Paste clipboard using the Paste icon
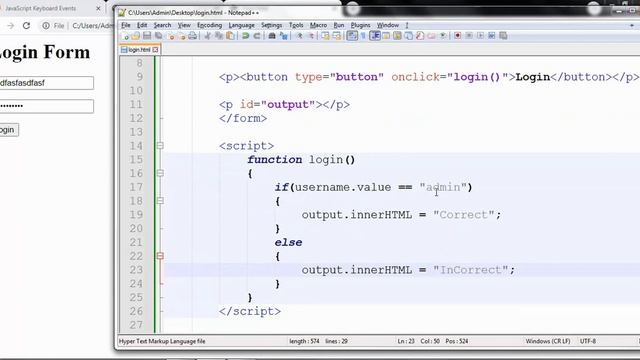This screenshot has width=640, height=360. tap(230, 36)
